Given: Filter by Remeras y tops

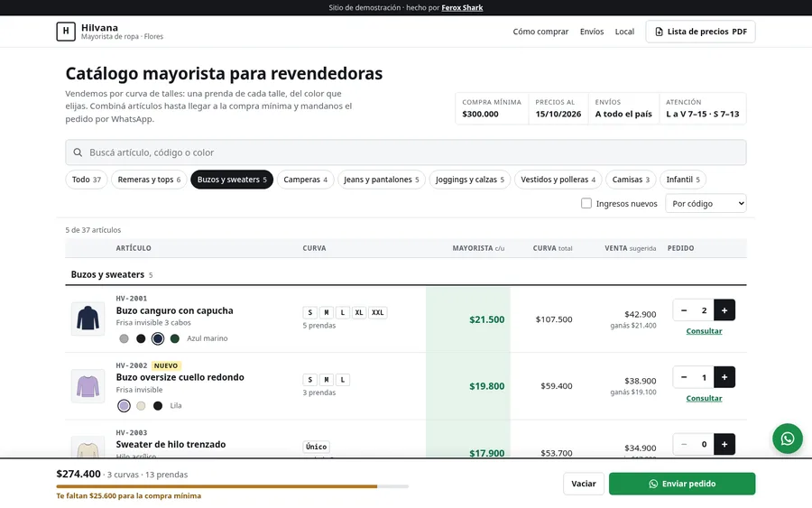Looking at the screenshot, I should tap(149, 180).
